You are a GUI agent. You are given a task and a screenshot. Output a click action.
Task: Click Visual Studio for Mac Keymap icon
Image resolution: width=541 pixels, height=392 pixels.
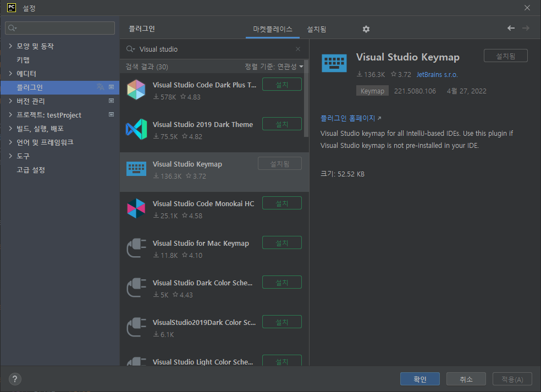tap(136, 248)
